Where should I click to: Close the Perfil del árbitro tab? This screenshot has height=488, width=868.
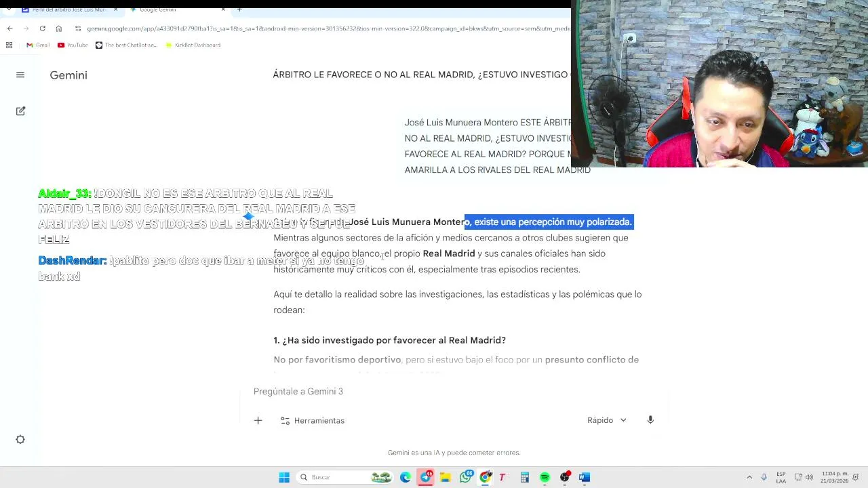pos(115,9)
